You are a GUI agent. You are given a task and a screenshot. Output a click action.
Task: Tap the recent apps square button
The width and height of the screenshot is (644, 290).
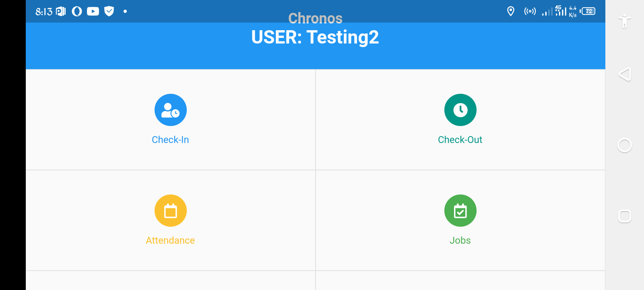(x=625, y=216)
